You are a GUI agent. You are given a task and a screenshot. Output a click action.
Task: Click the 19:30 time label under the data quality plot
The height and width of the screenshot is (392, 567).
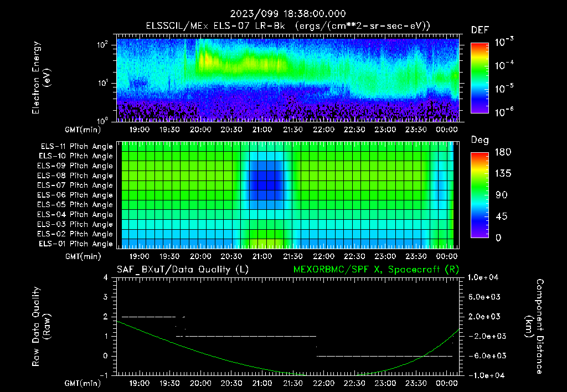pos(169,383)
